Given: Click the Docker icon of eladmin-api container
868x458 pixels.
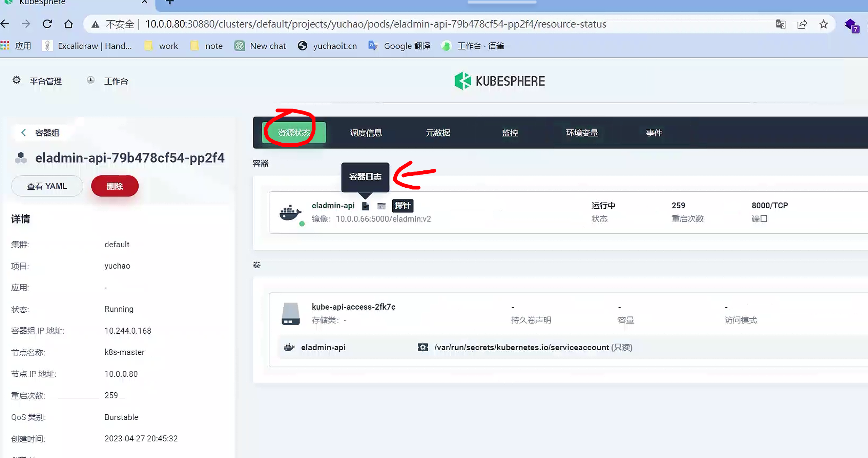Looking at the screenshot, I should click(290, 213).
